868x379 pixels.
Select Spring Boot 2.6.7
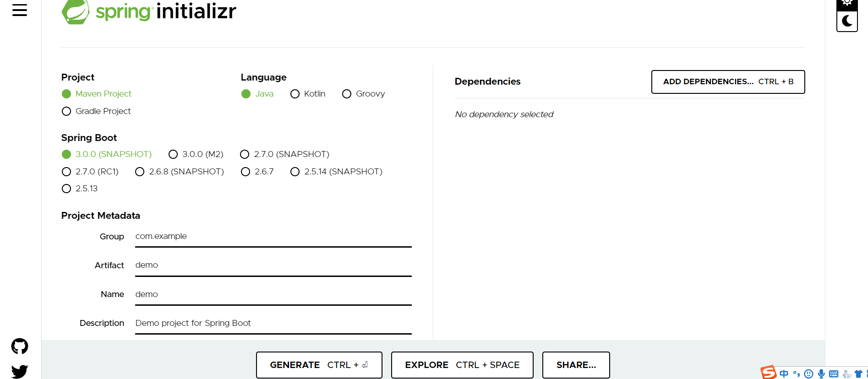click(x=257, y=172)
